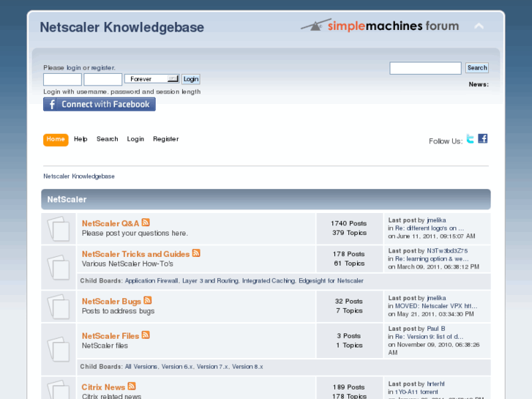The width and height of the screenshot is (532, 399).
Task: Open 'MOVED: Netscaler VPX' last post
Action: pyautogui.click(x=436, y=306)
